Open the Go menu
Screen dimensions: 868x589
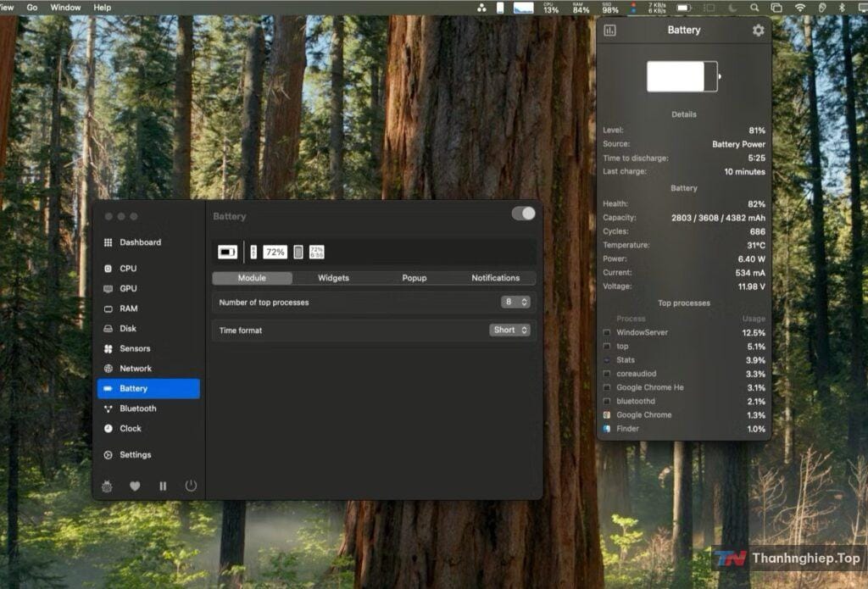point(32,8)
